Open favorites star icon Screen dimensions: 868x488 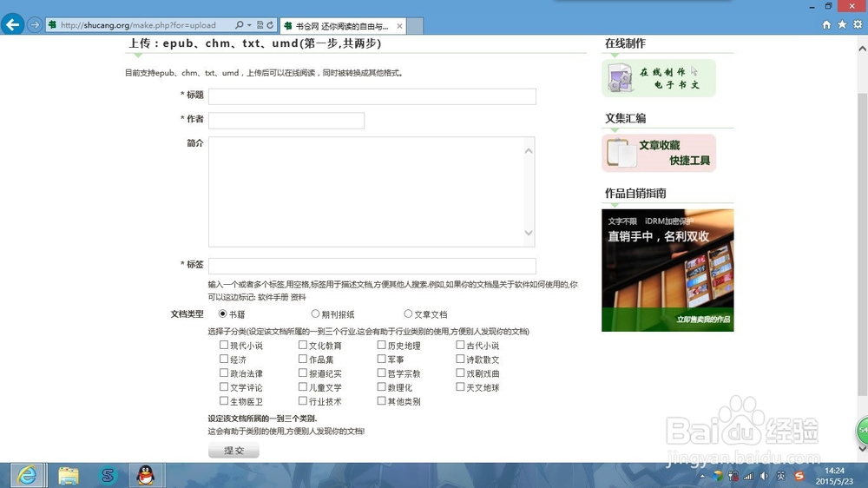(x=842, y=24)
